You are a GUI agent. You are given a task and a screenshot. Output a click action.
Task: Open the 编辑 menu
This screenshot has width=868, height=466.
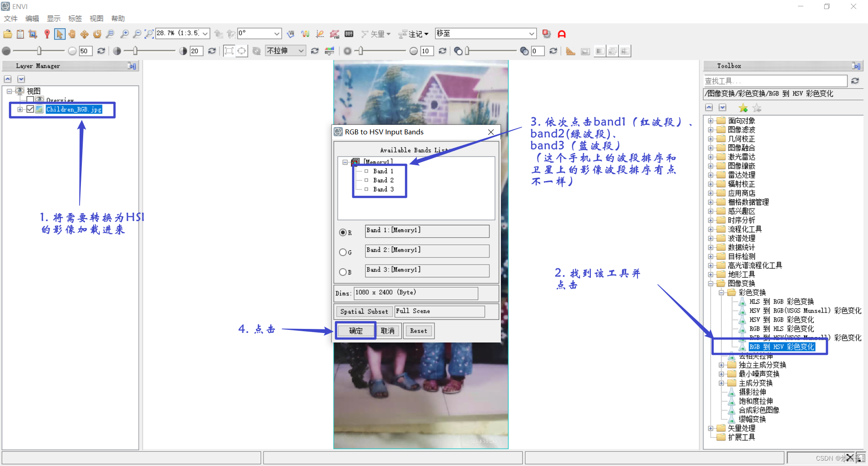click(32, 19)
